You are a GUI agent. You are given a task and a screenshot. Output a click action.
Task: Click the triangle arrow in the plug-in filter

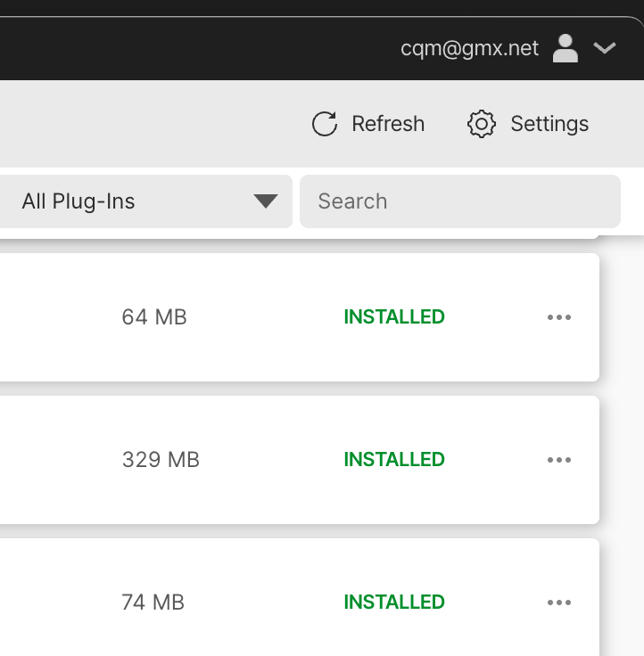[x=266, y=201]
